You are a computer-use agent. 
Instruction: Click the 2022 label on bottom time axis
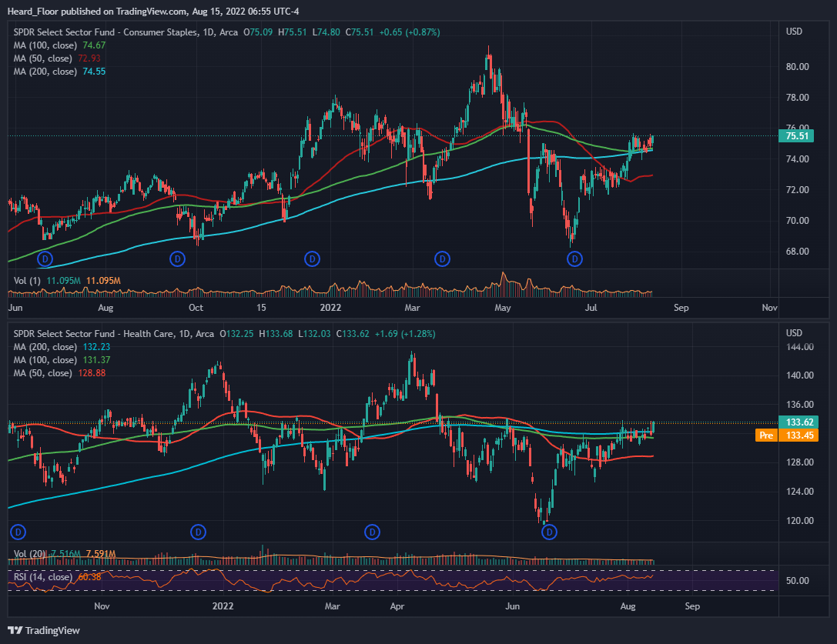[223, 606]
